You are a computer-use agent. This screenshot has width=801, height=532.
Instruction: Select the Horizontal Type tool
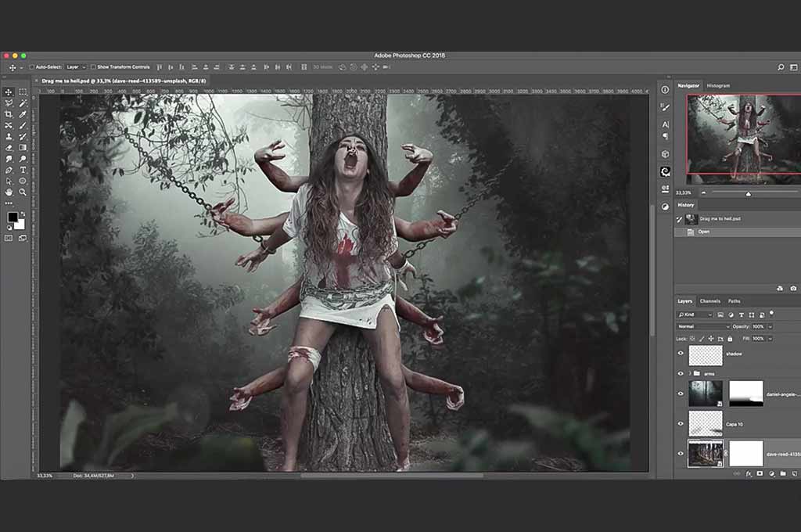[x=23, y=171]
